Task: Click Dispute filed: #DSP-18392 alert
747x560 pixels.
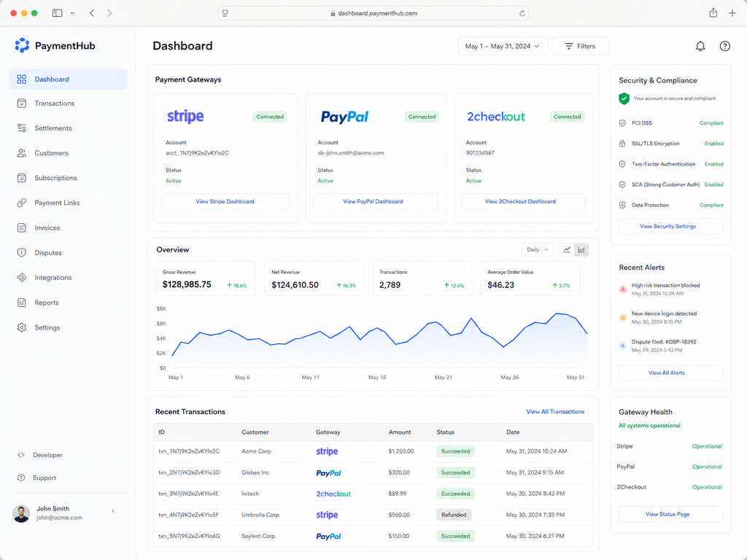Action: (x=664, y=346)
